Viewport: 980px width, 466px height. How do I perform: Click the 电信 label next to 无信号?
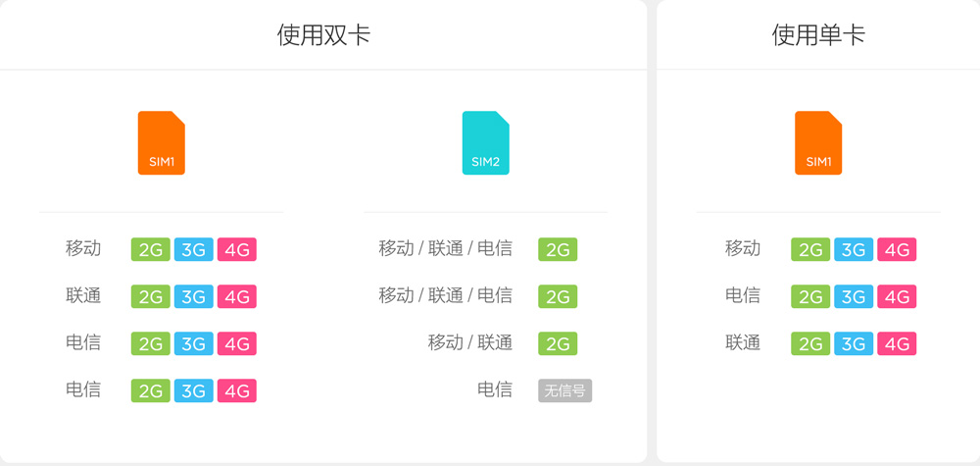[495, 389]
